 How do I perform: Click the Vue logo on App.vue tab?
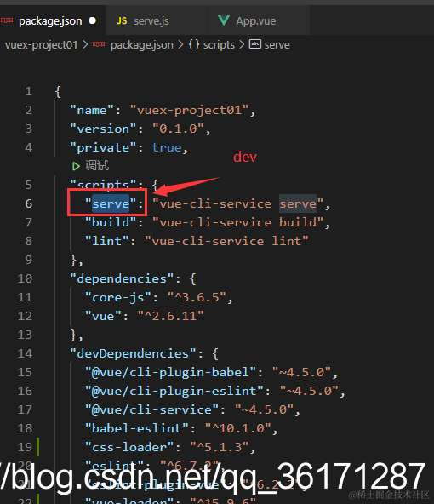(x=224, y=20)
